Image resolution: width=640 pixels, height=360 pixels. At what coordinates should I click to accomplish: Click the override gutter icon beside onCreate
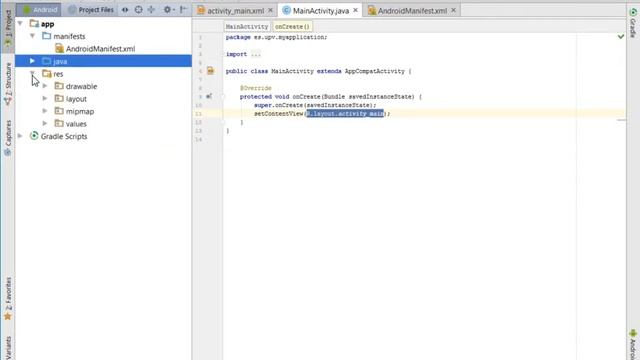point(209,96)
